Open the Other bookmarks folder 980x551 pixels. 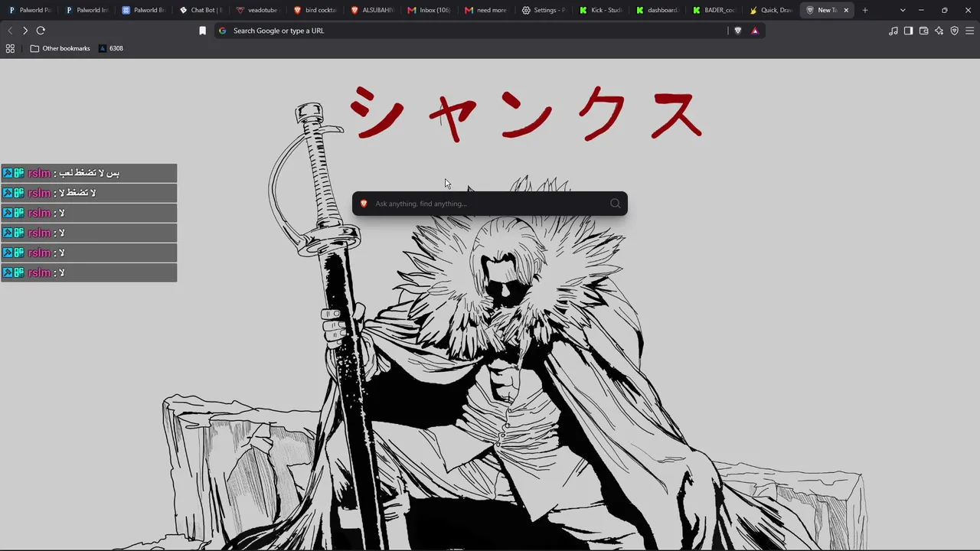click(x=60, y=48)
